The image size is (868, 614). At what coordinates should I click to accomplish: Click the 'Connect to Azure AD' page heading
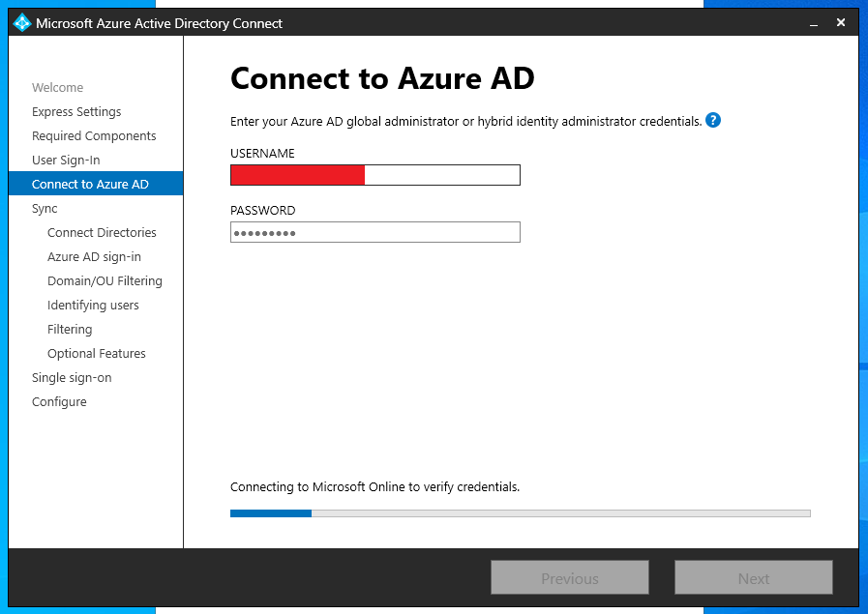[x=382, y=78]
